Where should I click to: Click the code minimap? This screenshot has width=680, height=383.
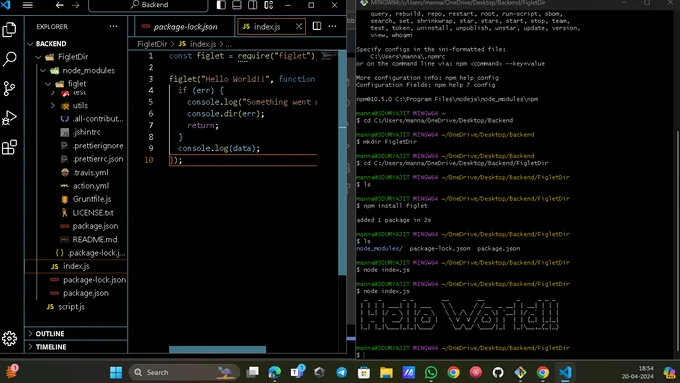[329, 56]
